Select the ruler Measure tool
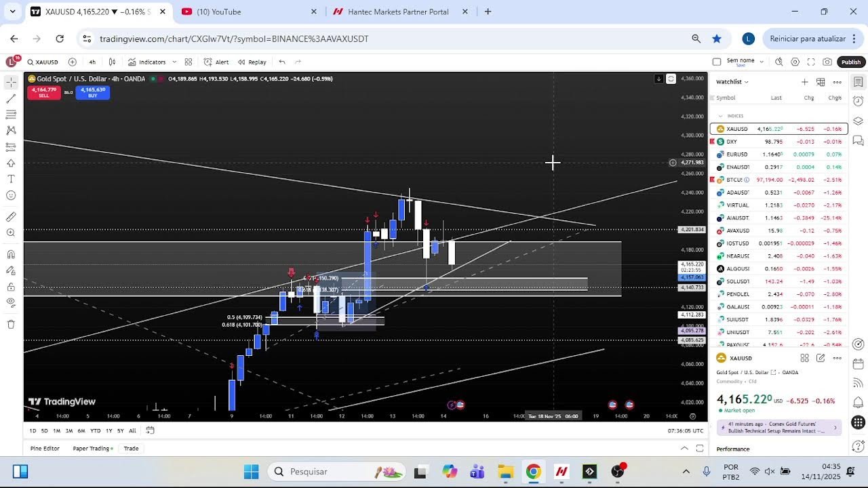868x488 pixels. tap(11, 217)
